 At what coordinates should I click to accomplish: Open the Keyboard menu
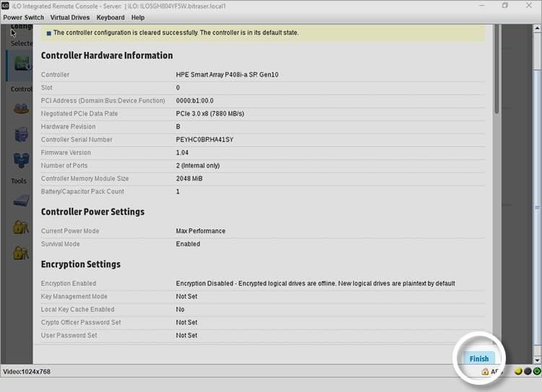click(x=111, y=17)
